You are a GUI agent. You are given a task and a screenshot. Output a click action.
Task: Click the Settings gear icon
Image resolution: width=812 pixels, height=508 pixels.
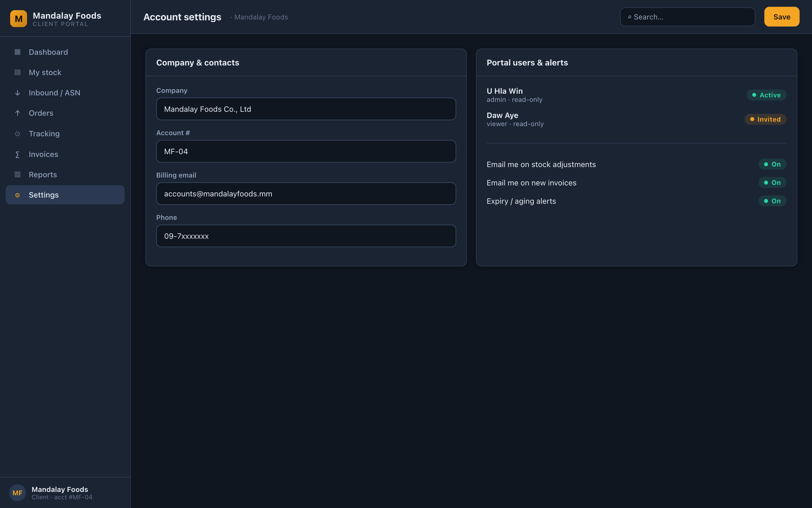pyautogui.click(x=17, y=195)
